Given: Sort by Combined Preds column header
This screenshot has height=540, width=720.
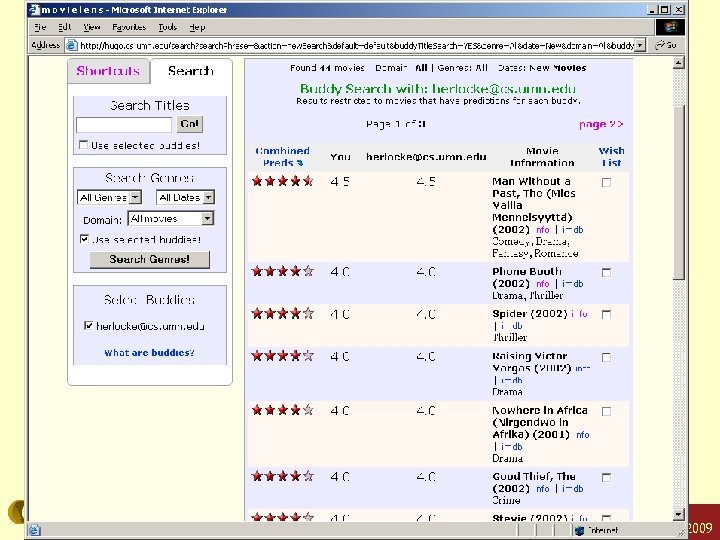Looking at the screenshot, I should click(x=282, y=157).
